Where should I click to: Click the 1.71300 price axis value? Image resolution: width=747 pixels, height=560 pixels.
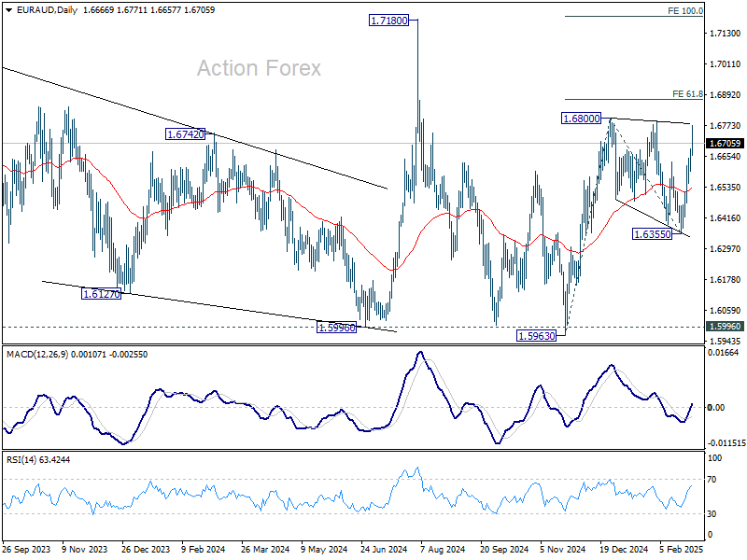click(726, 34)
